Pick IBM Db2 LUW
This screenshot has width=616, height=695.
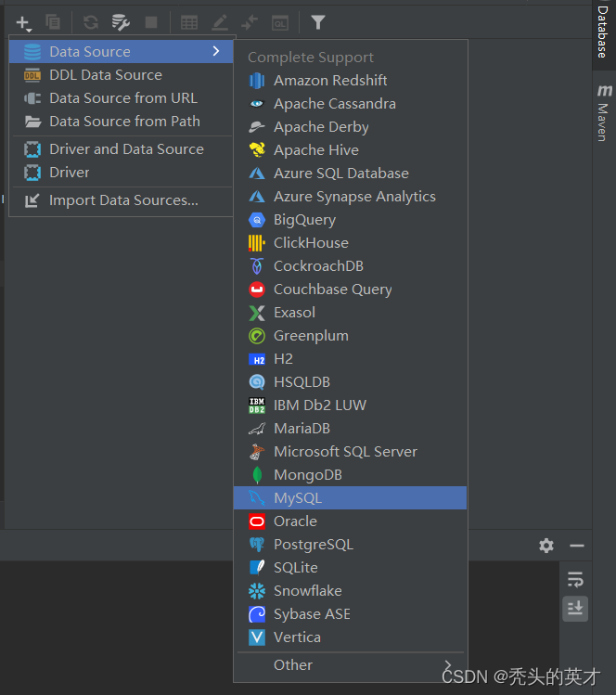click(x=350, y=405)
